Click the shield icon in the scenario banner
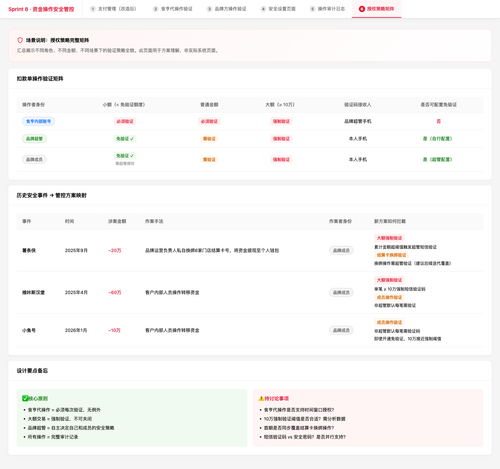Image resolution: width=500 pixels, height=469 pixels. point(20,40)
